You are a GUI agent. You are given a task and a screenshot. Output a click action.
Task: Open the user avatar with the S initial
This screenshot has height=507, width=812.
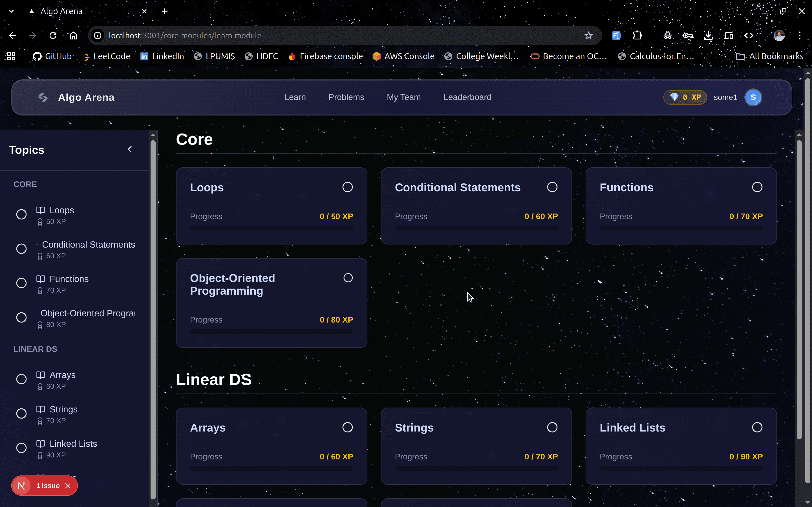[753, 97]
